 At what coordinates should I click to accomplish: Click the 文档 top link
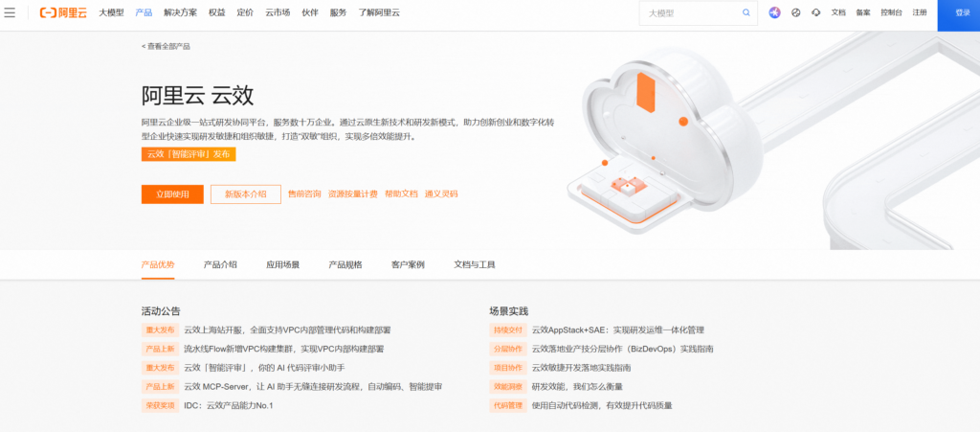coord(838,12)
